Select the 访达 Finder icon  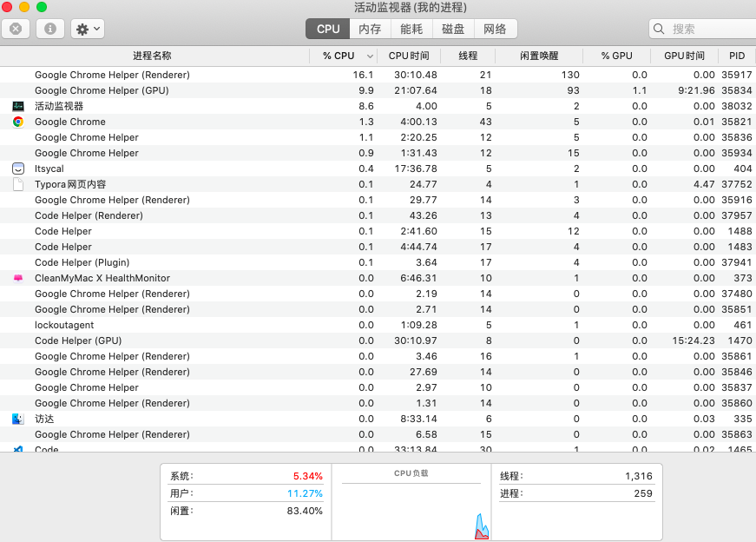click(x=18, y=419)
